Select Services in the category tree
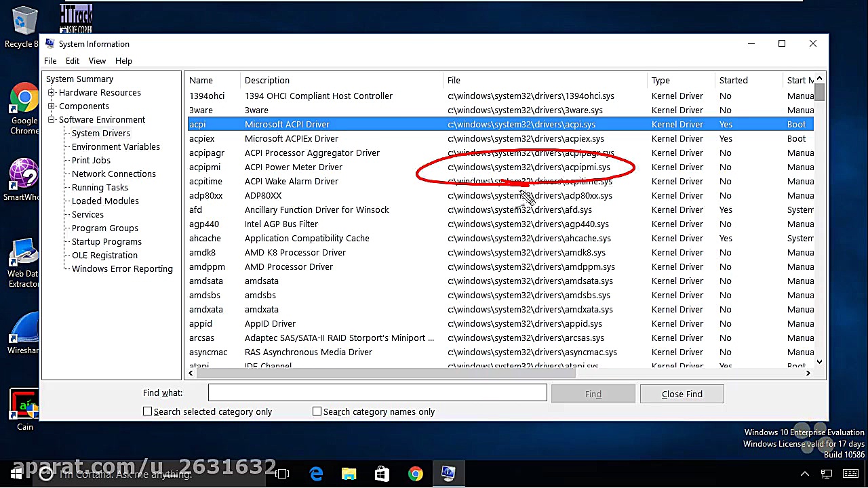 coord(87,214)
